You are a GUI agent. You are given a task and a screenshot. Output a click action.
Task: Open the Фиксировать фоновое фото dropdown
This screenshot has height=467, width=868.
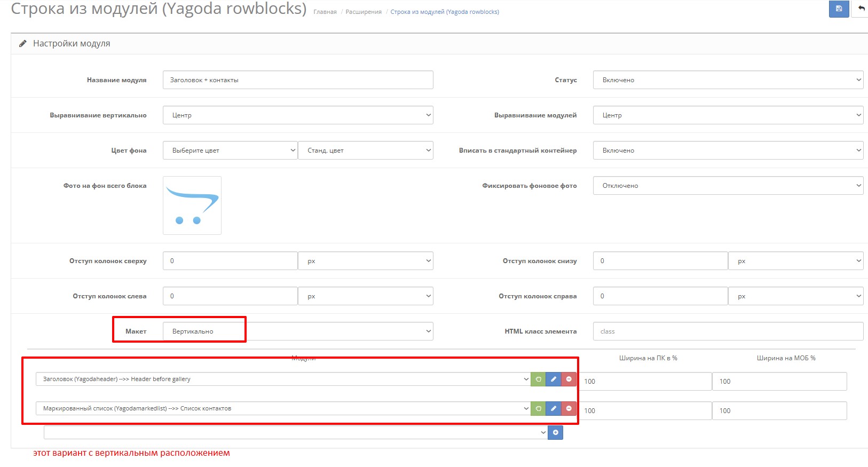coord(728,186)
